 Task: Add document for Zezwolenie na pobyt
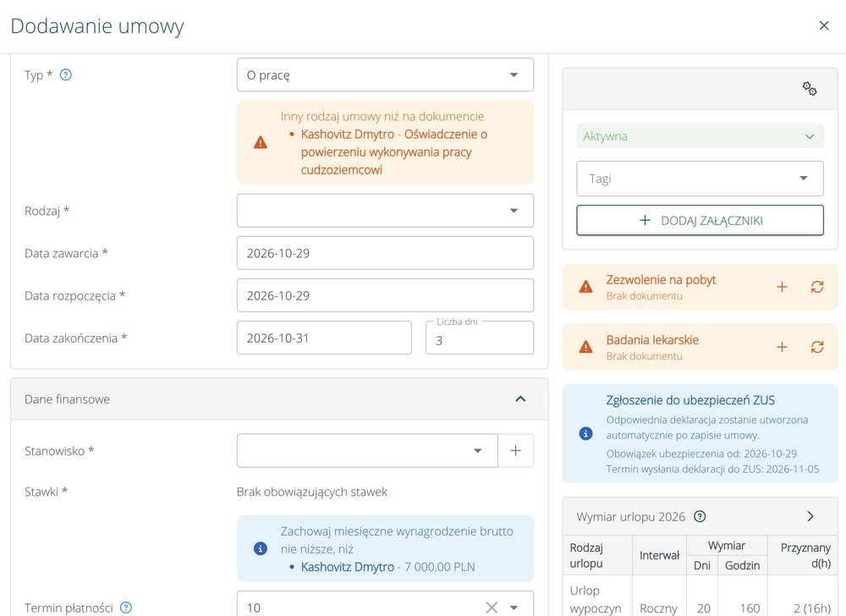(782, 287)
